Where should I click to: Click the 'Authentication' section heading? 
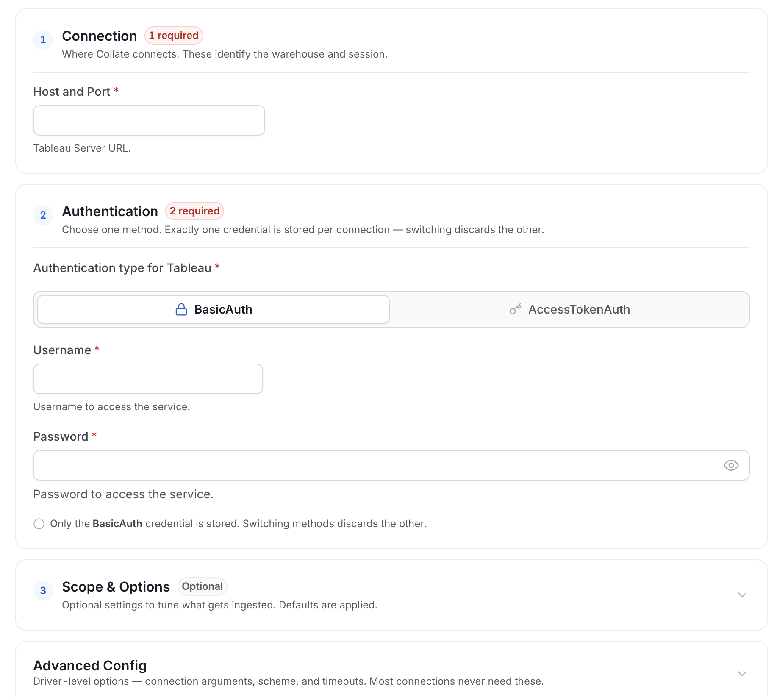(x=110, y=211)
